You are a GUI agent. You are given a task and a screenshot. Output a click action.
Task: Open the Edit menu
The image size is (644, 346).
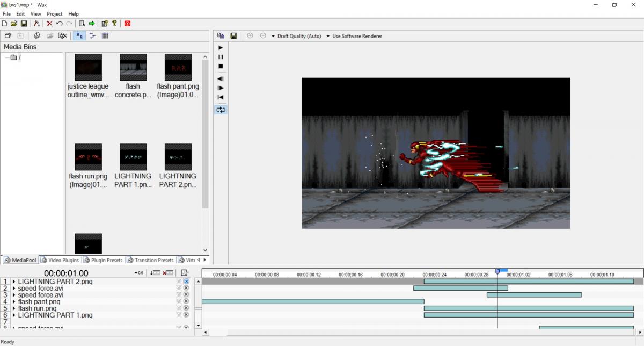coord(20,13)
